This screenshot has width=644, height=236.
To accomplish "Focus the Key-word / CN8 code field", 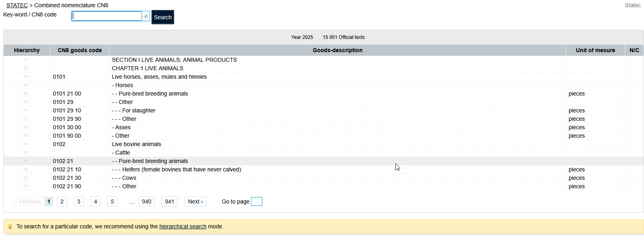I will pyautogui.click(x=107, y=16).
